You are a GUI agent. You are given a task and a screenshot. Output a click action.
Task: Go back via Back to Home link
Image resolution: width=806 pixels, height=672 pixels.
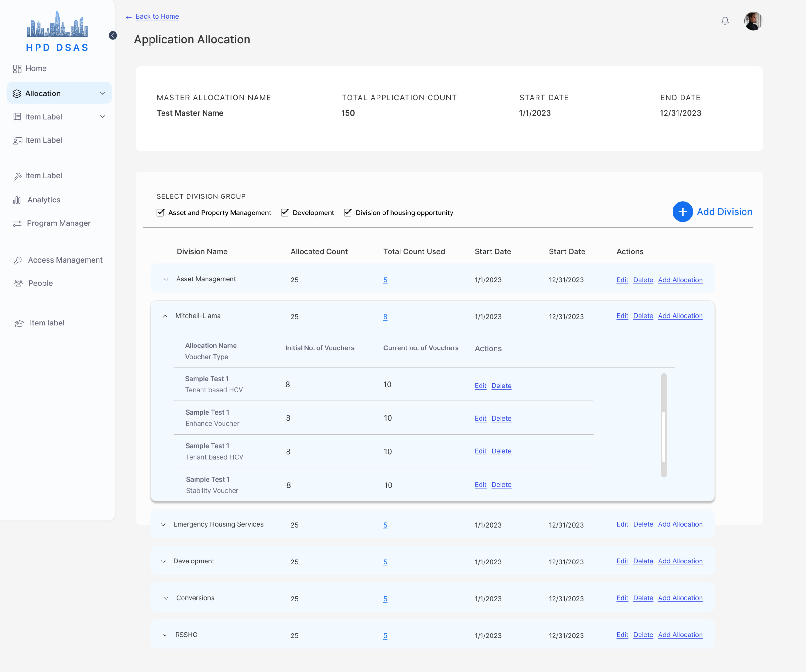[x=157, y=16]
